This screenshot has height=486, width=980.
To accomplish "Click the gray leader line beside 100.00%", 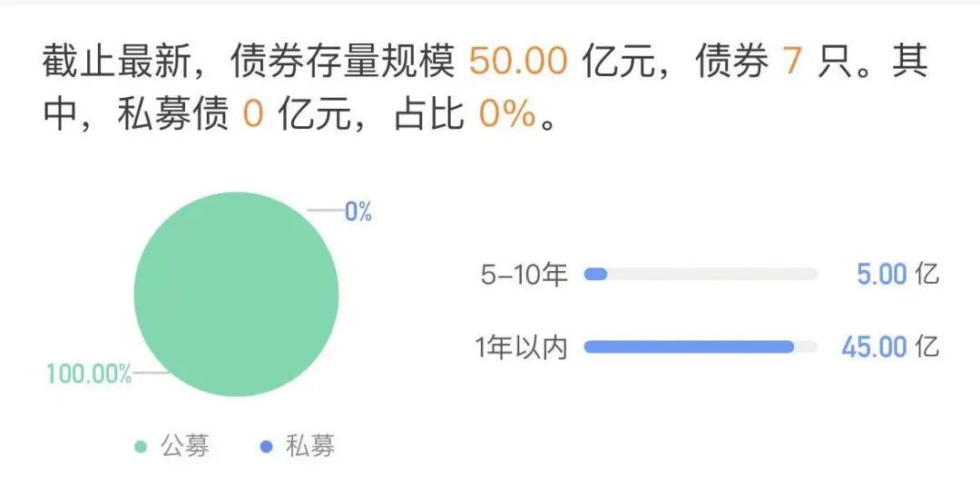I will tap(151, 373).
